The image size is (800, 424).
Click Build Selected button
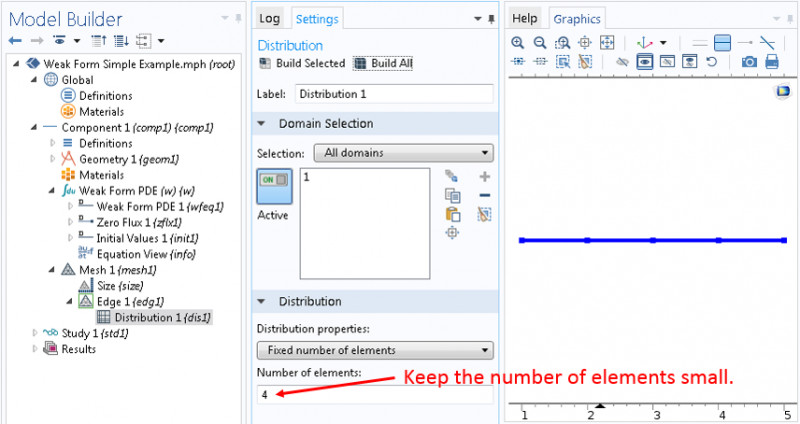point(303,63)
